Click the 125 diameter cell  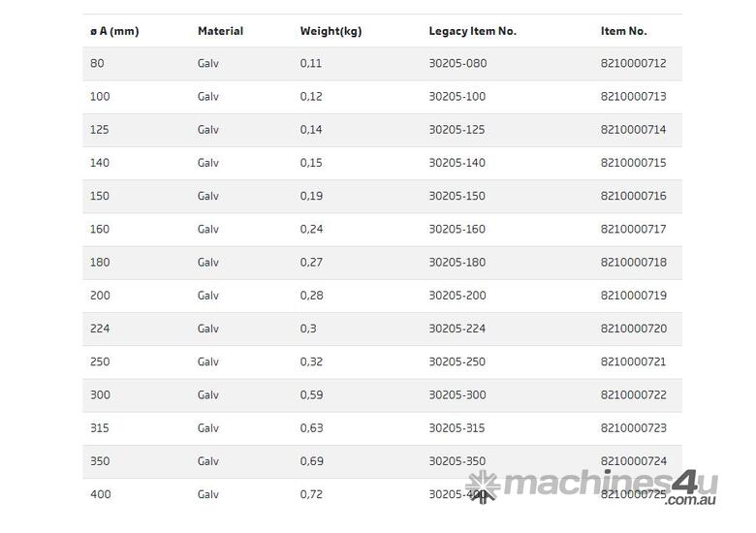coord(100,130)
